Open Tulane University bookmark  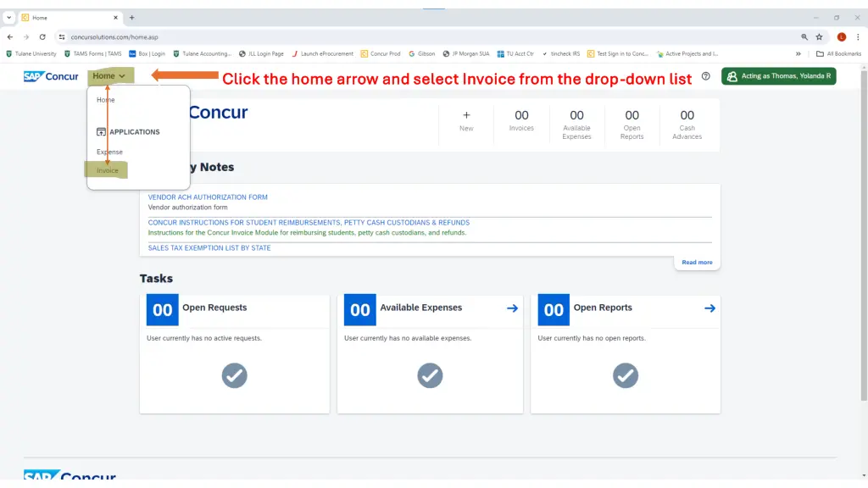click(31, 53)
